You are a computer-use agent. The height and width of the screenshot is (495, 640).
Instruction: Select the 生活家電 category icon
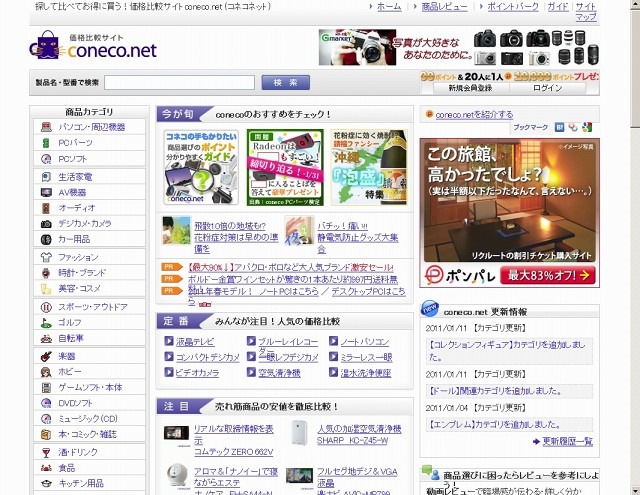46,177
